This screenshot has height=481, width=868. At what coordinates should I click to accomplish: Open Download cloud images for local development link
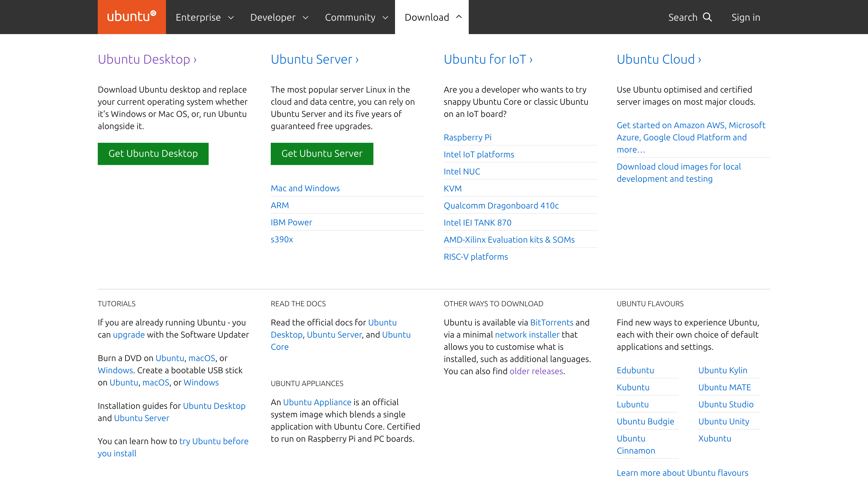click(x=679, y=173)
